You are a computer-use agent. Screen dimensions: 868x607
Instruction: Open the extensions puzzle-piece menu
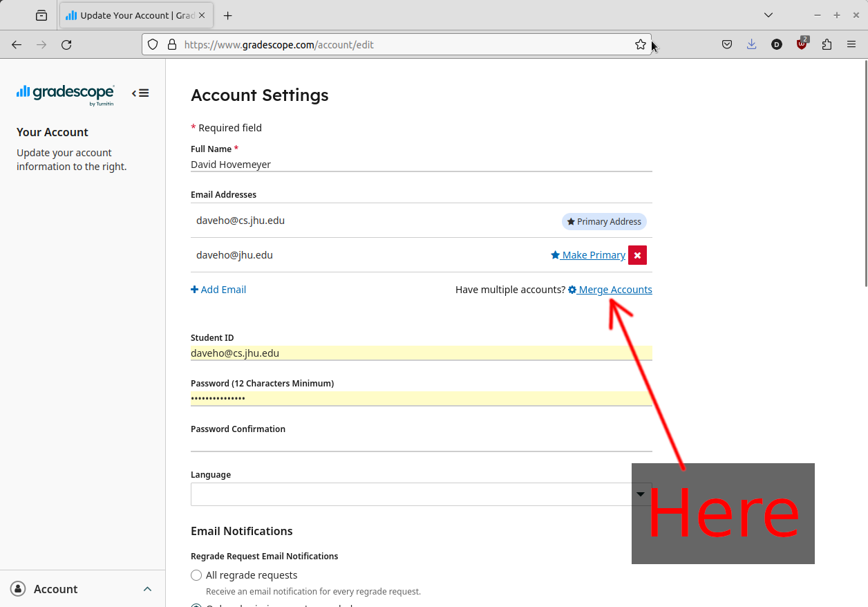827,44
